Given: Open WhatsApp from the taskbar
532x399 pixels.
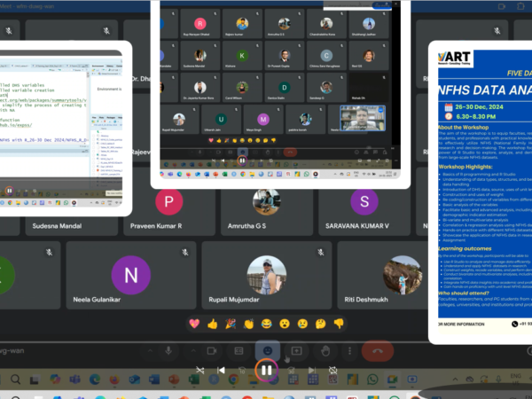Looking at the screenshot, I should pos(372,379).
